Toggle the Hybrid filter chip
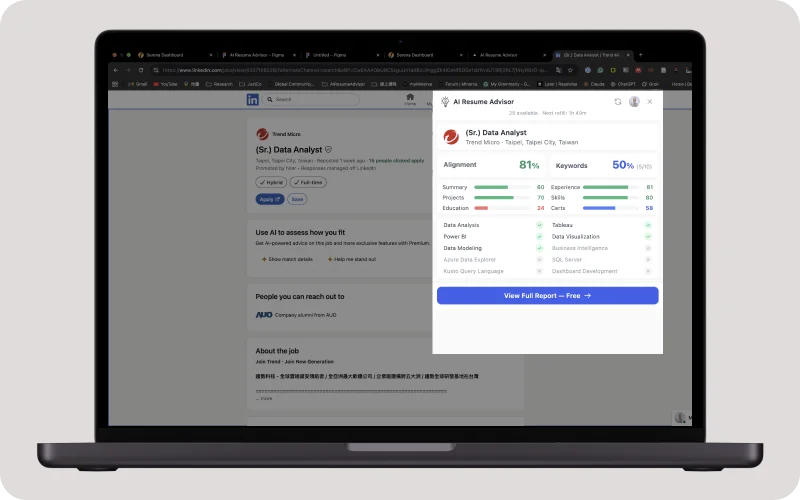This screenshot has height=500, width=800. (x=271, y=182)
